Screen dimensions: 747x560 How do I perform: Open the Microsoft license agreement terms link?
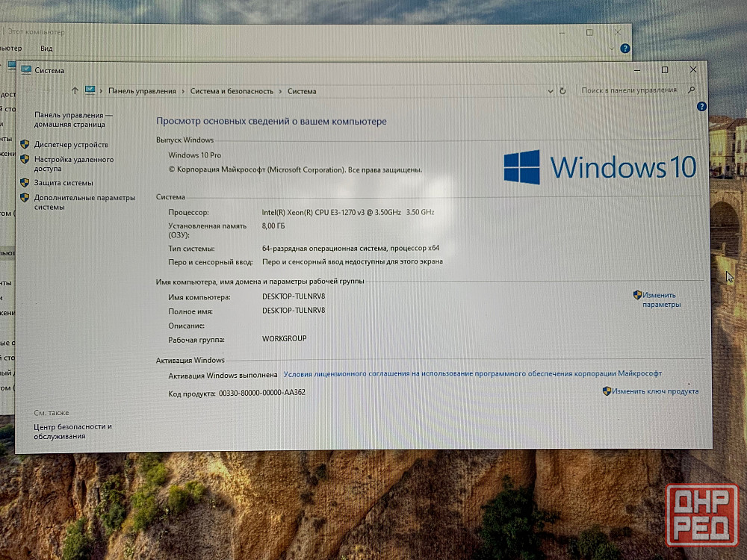(472, 374)
